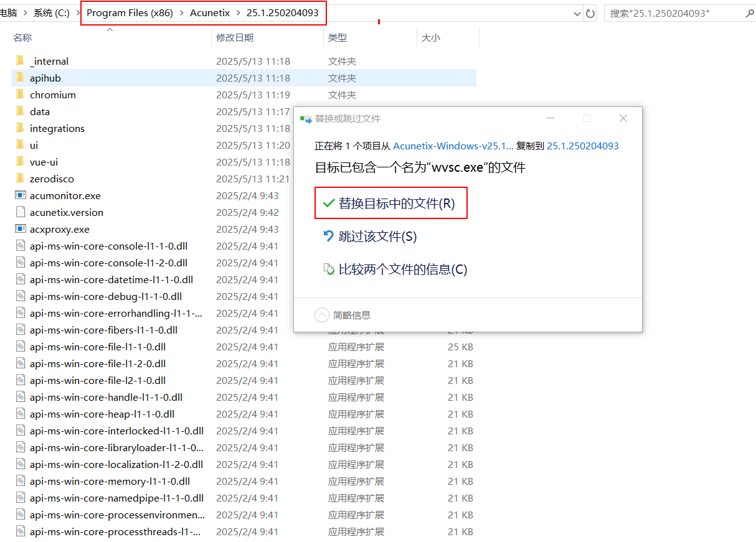
Task: Select api-ms-win-core-processenvironmen... file name
Action: tap(117, 515)
